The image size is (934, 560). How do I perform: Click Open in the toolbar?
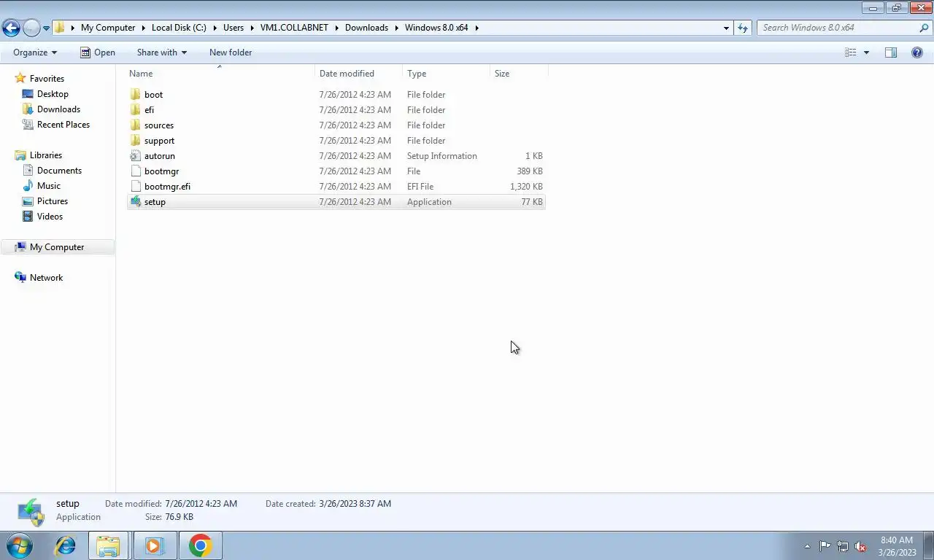click(98, 52)
